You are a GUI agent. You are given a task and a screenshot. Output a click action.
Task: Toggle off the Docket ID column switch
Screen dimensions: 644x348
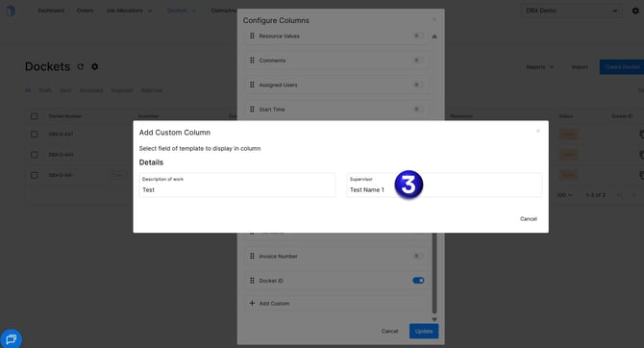(418, 280)
